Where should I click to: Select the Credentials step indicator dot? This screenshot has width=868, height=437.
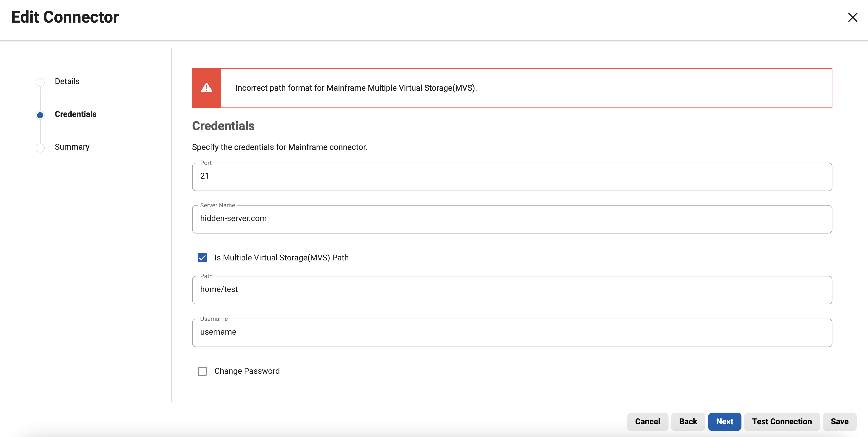[40, 115]
